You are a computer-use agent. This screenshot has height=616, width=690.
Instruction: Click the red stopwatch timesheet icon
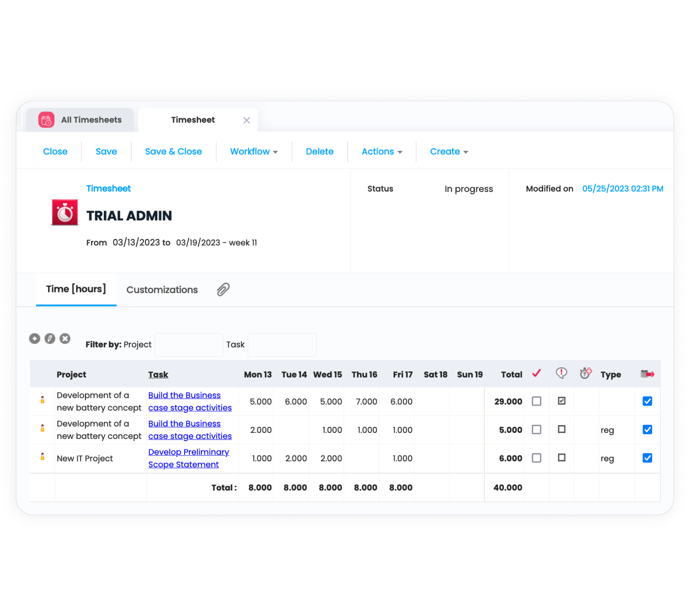point(65,212)
